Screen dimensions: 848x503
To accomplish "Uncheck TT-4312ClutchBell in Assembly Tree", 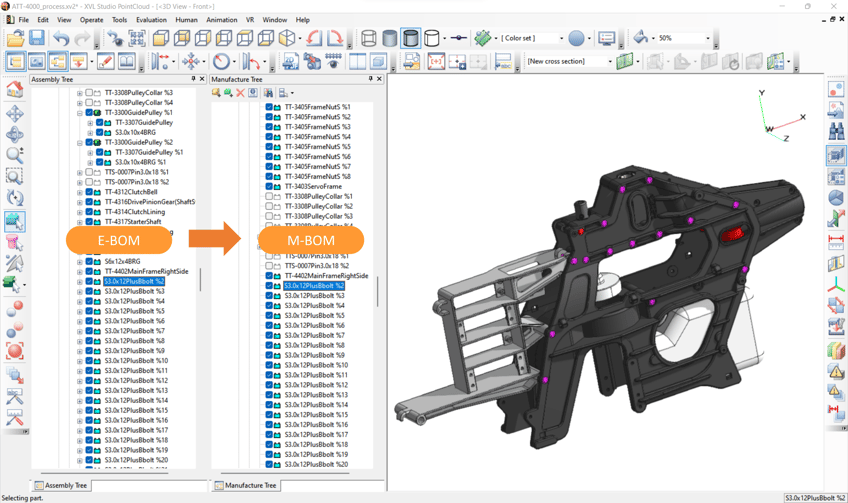I will click(89, 192).
